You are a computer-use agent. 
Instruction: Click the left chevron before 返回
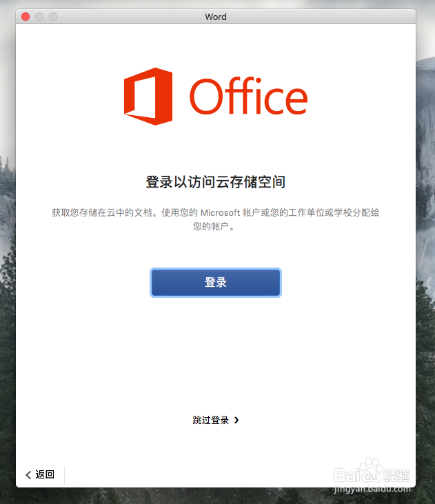[x=28, y=474]
